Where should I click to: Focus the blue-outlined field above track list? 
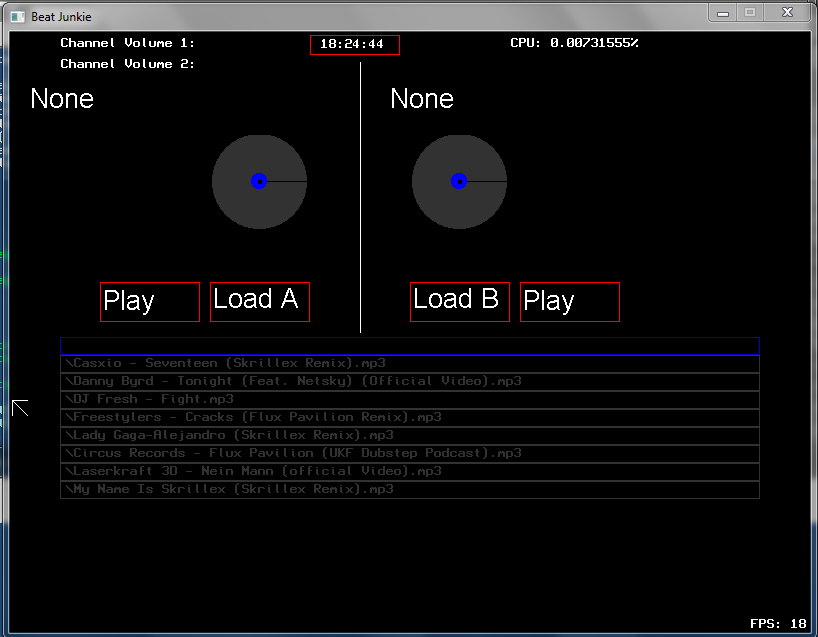(x=410, y=346)
